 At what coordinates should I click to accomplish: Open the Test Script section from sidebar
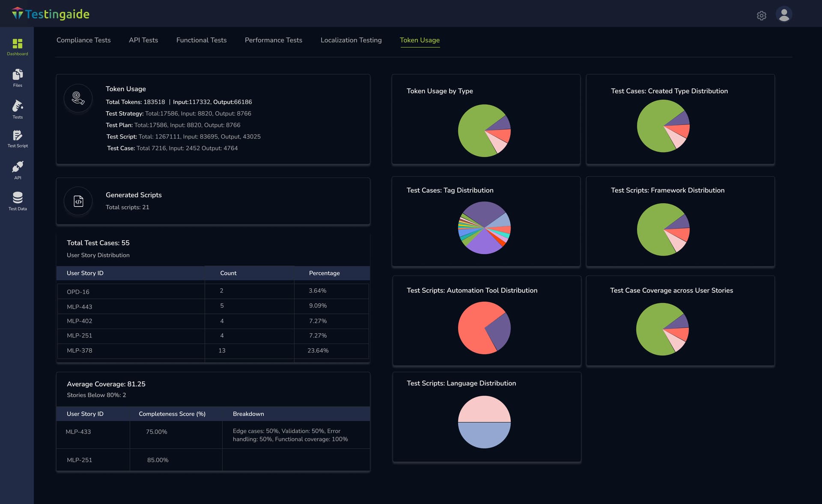point(17,138)
